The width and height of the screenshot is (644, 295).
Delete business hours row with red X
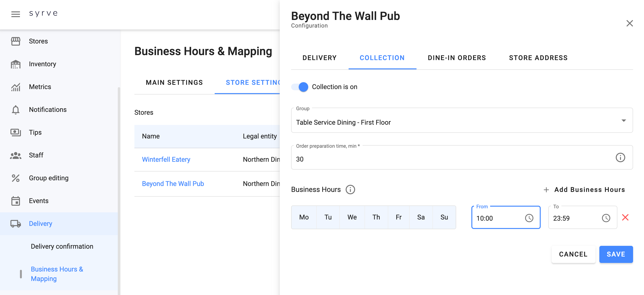click(625, 218)
